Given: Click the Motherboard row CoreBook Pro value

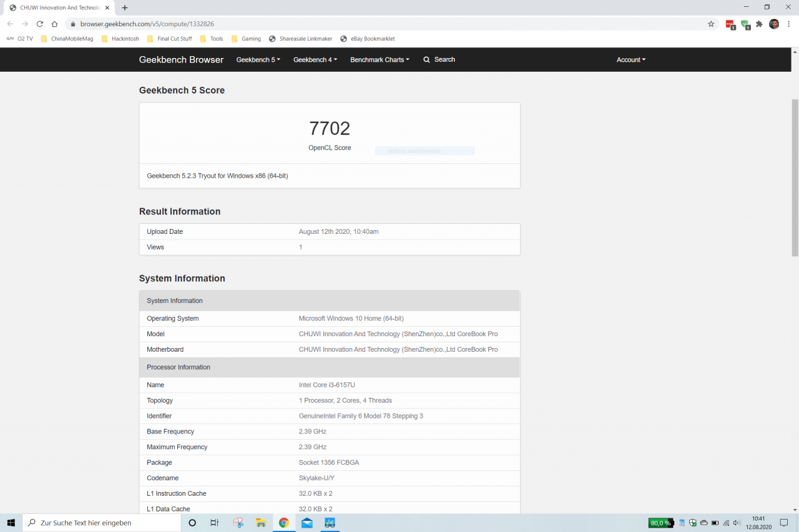Looking at the screenshot, I should [x=398, y=349].
